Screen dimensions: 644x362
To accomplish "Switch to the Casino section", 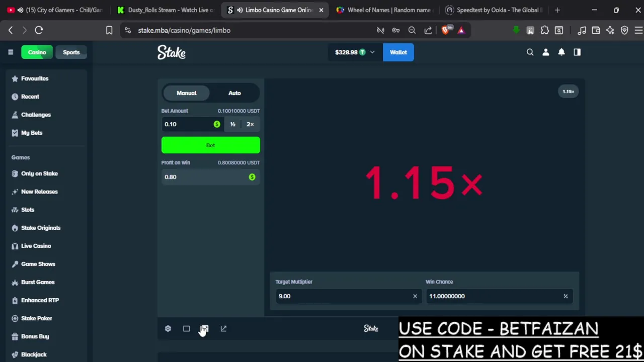I will [x=37, y=52].
